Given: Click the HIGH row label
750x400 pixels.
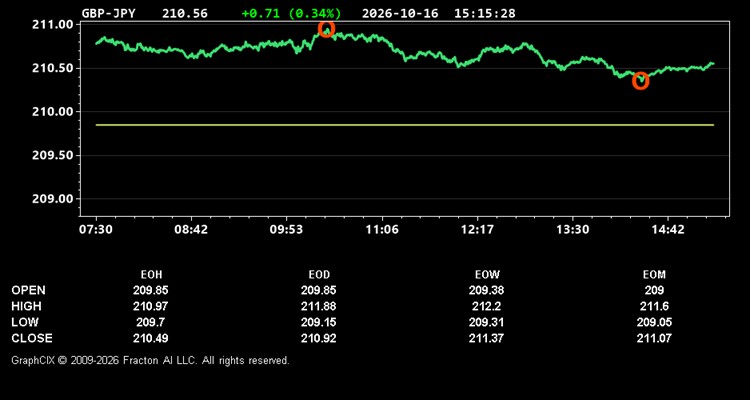Looking at the screenshot, I should 26,306.
